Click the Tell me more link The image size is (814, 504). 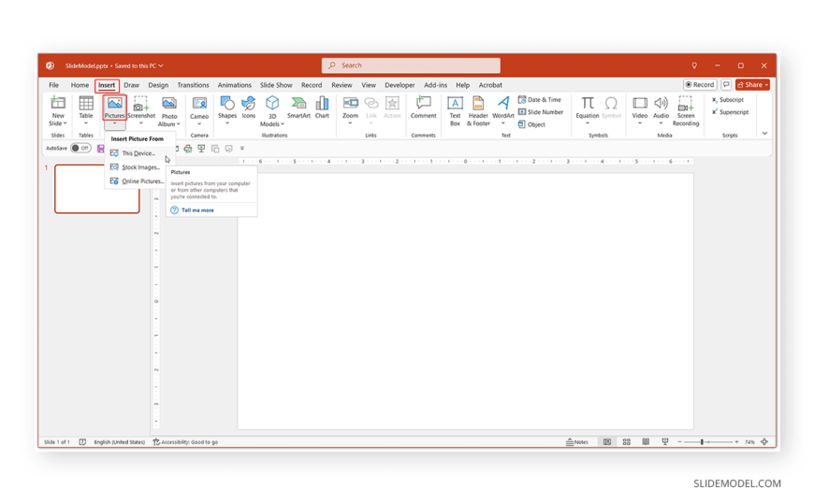point(197,210)
